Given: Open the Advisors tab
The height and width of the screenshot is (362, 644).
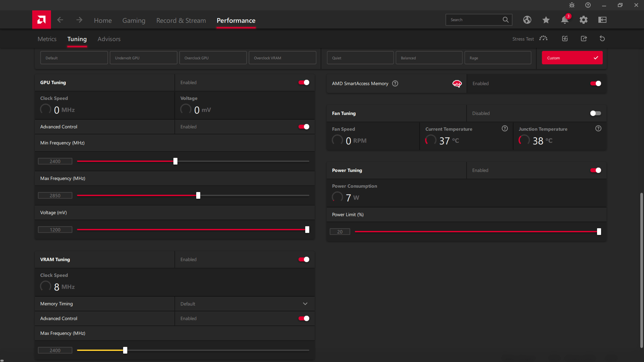Looking at the screenshot, I should pos(109,39).
